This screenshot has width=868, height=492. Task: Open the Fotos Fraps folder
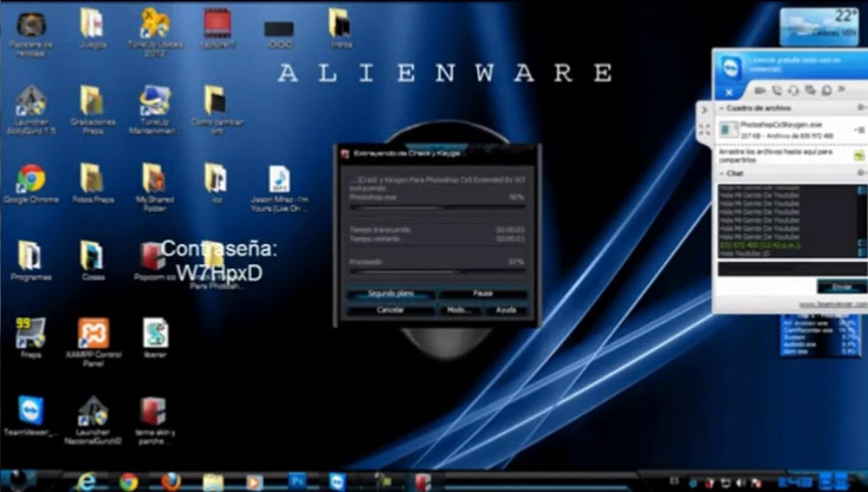click(92, 184)
